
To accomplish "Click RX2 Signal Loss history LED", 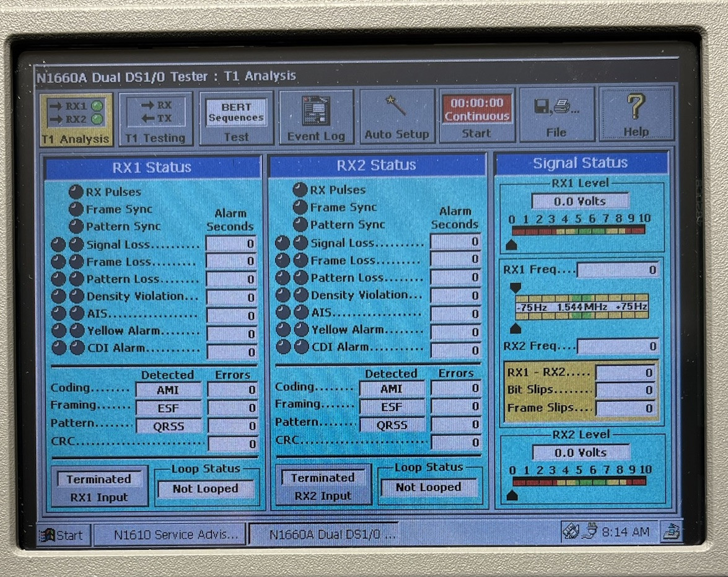I will (283, 242).
